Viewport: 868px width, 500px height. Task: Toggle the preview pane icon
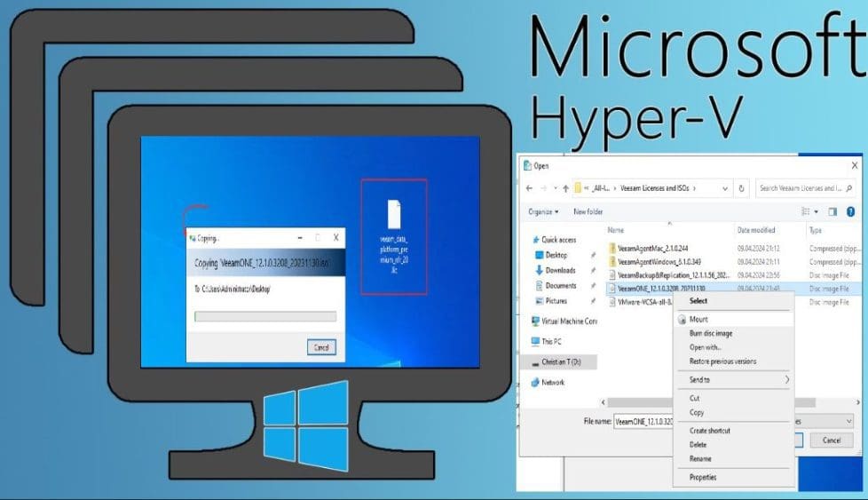[832, 211]
